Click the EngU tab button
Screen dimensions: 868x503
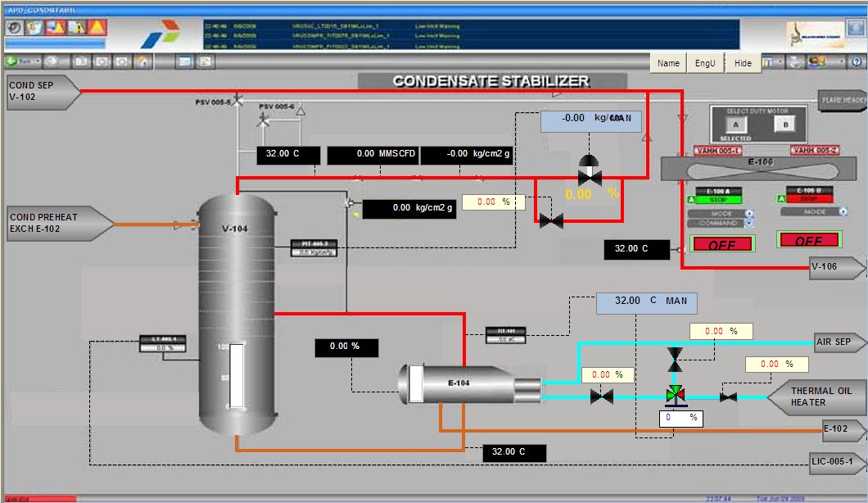(x=706, y=63)
